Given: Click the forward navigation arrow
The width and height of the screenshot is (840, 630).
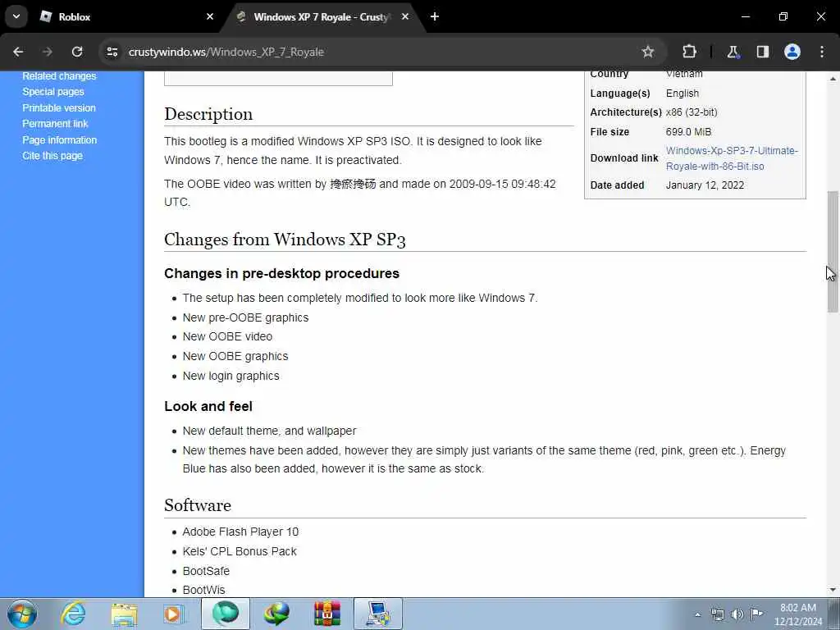Looking at the screenshot, I should pyautogui.click(x=48, y=52).
